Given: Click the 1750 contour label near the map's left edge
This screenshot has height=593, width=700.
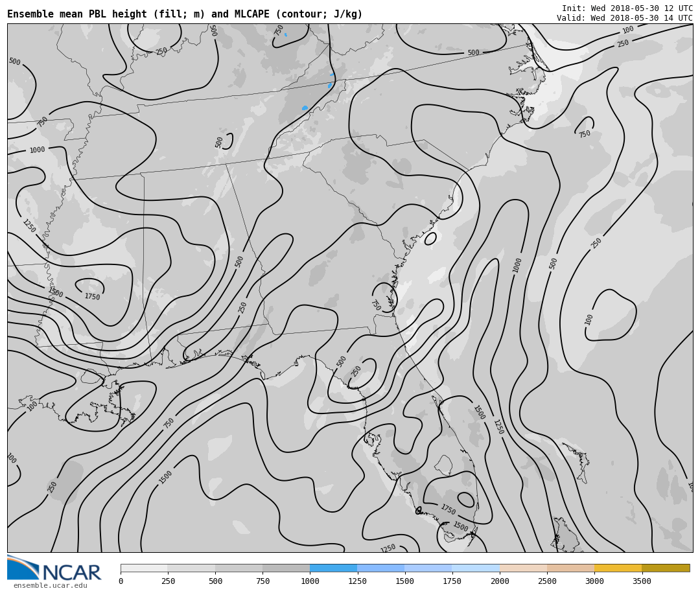Looking at the screenshot, I should tap(92, 297).
